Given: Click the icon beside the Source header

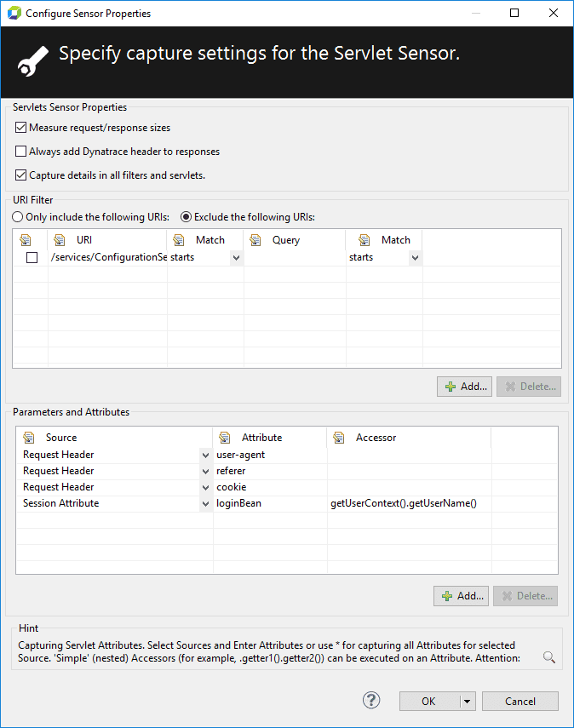Looking at the screenshot, I should tap(29, 438).
